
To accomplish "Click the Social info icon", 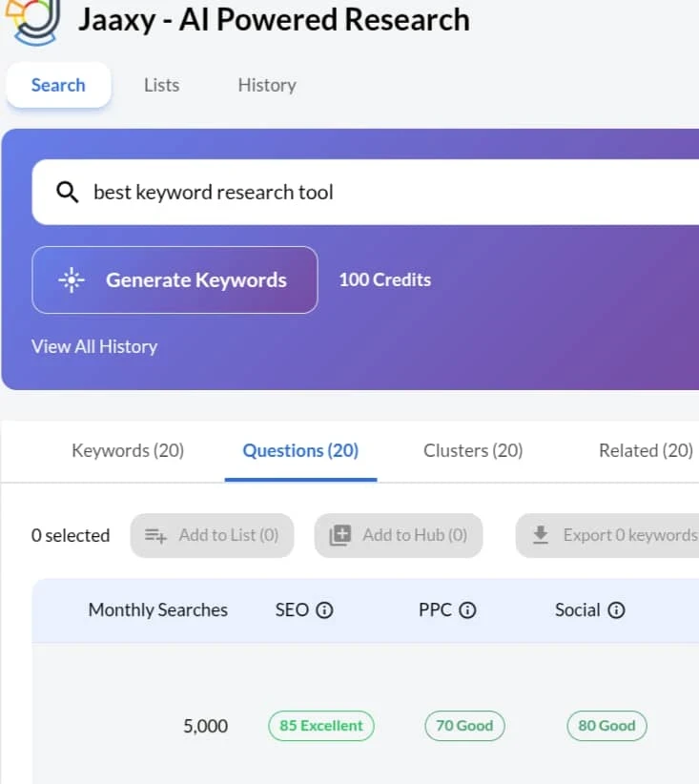I will [x=616, y=610].
